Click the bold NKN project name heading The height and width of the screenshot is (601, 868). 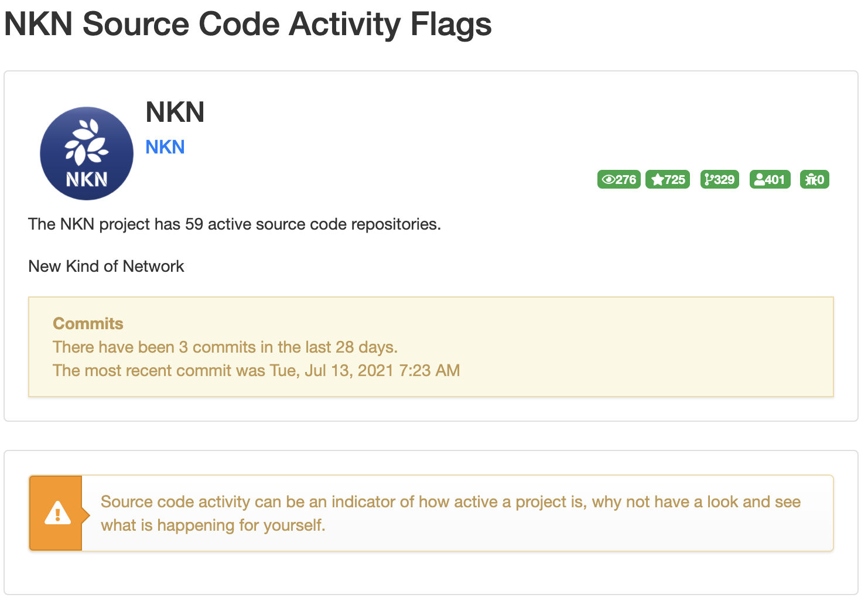click(175, 112)
